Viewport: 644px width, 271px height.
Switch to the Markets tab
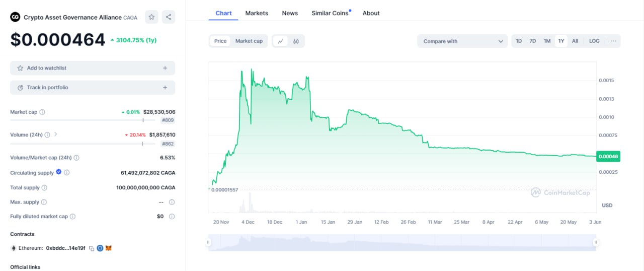point(257,13)
